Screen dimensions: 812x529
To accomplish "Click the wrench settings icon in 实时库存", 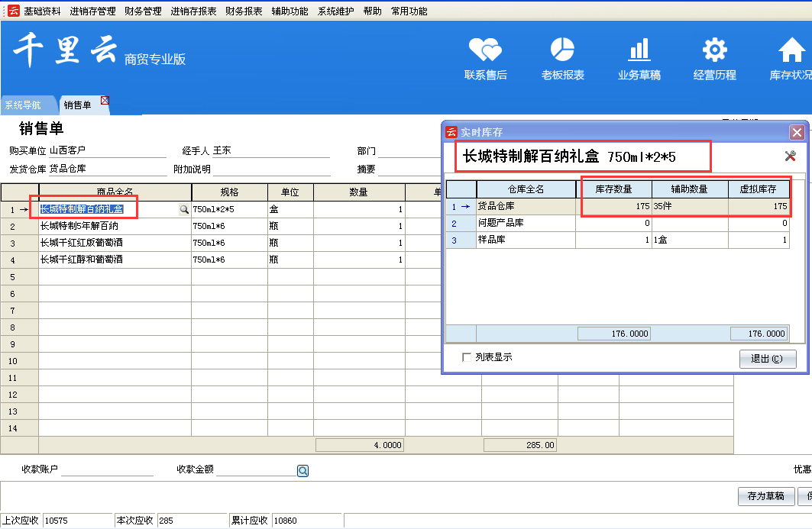I will click(791, 156).
